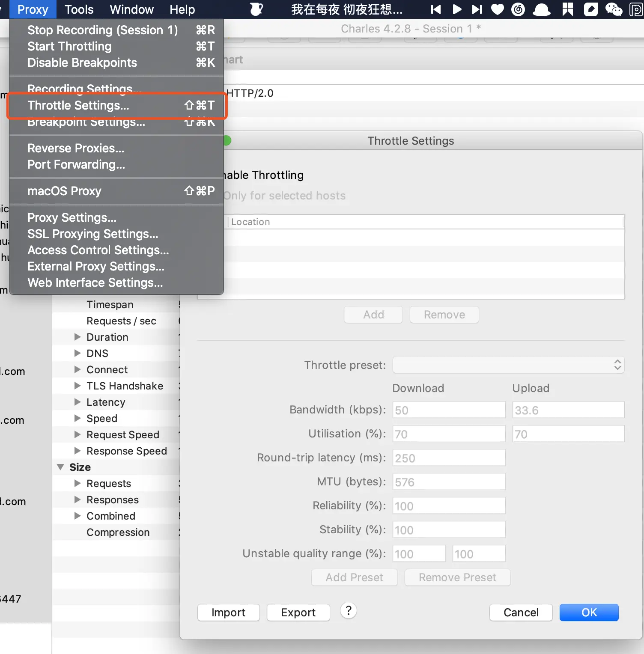The width and height of the screenshot is (644, 654).
Task: Choose Disable Breakpoints menu entry
Action: coord(116,62)
